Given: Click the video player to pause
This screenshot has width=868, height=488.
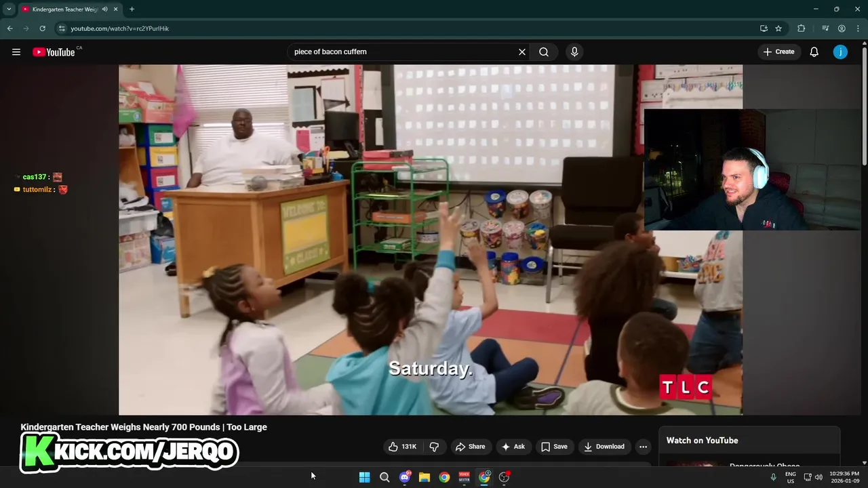Looking at the screenshot, I should click(x=431, y=239).
